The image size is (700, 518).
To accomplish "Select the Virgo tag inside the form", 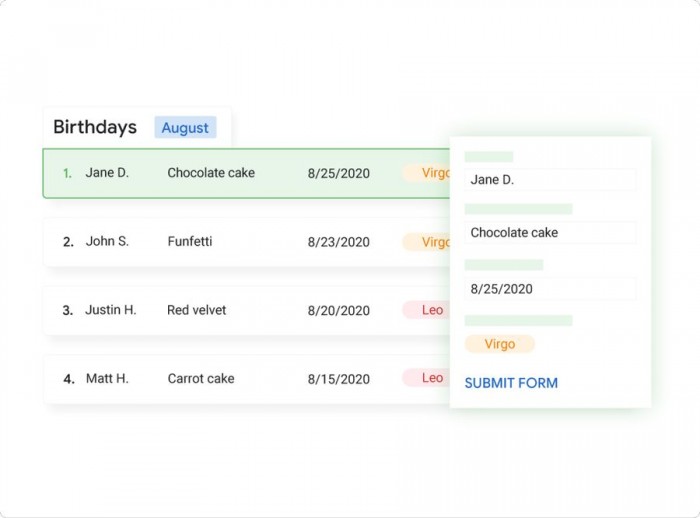I will click(499, 344).
